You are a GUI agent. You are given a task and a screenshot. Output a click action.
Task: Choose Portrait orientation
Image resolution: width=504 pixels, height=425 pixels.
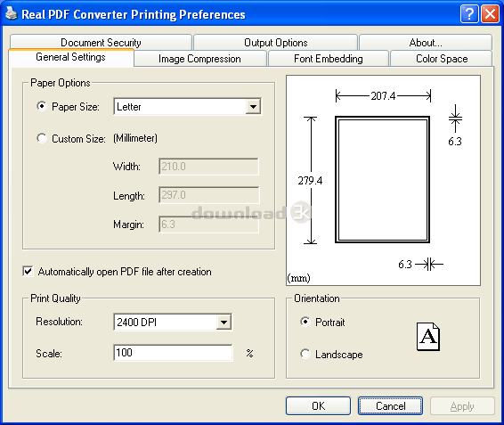point(305,322)
